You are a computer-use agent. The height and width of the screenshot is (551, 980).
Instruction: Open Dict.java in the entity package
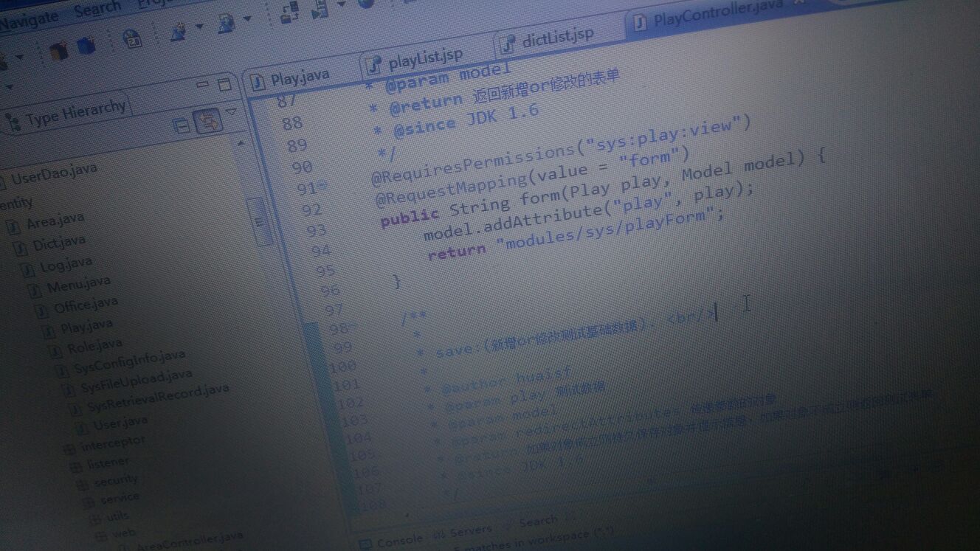pos(58,242)
